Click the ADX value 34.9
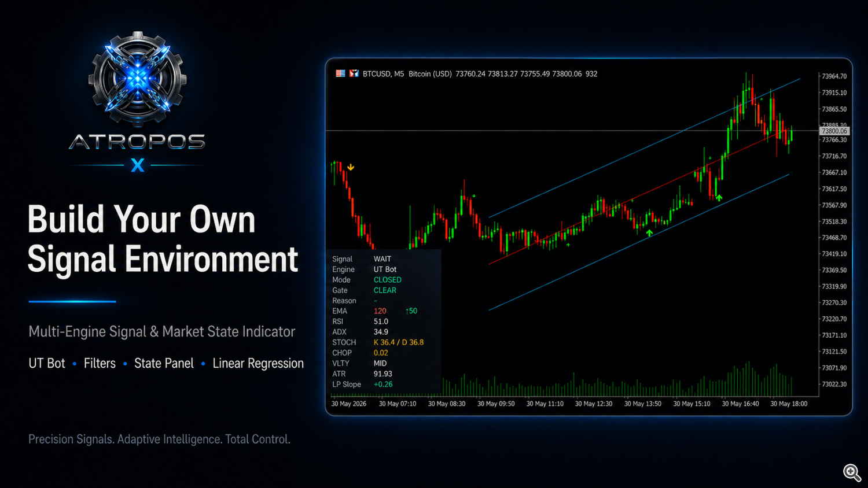 coord(381,332)
